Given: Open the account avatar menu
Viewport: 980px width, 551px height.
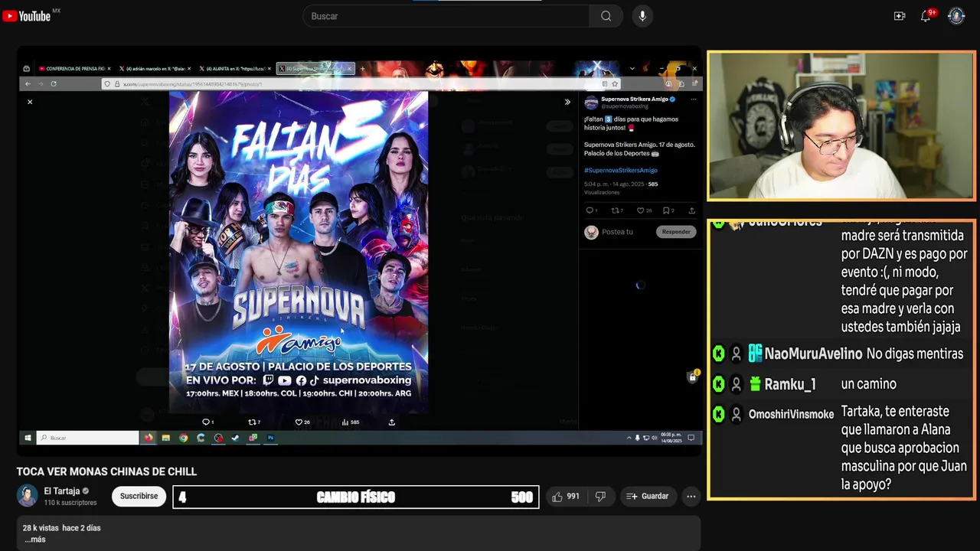Looking at the screenshot, I should 956,16.
